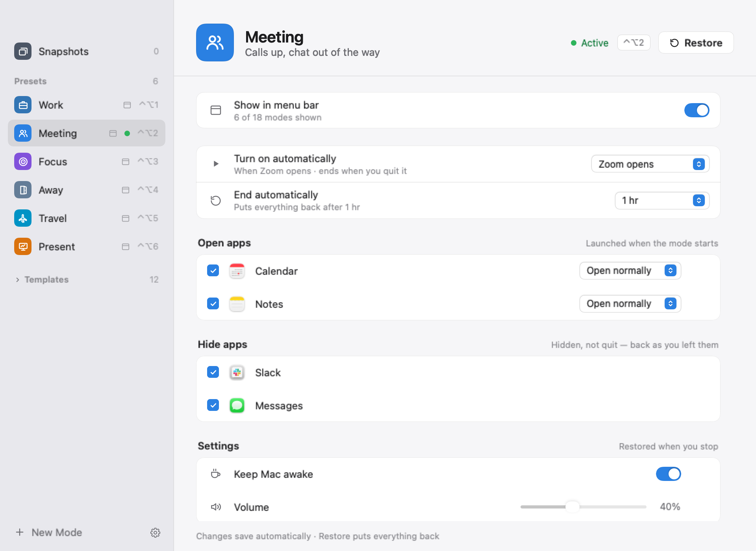Click the Messages app icon
Screen dimensions: 756x551
pos(237,405)
